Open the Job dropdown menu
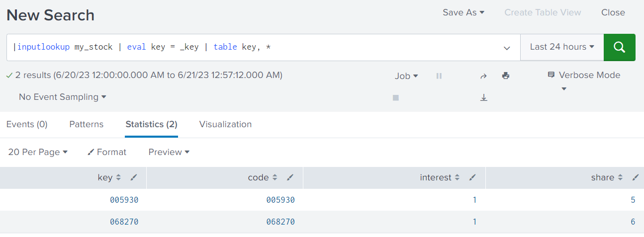644x237 pixels. 406,76
